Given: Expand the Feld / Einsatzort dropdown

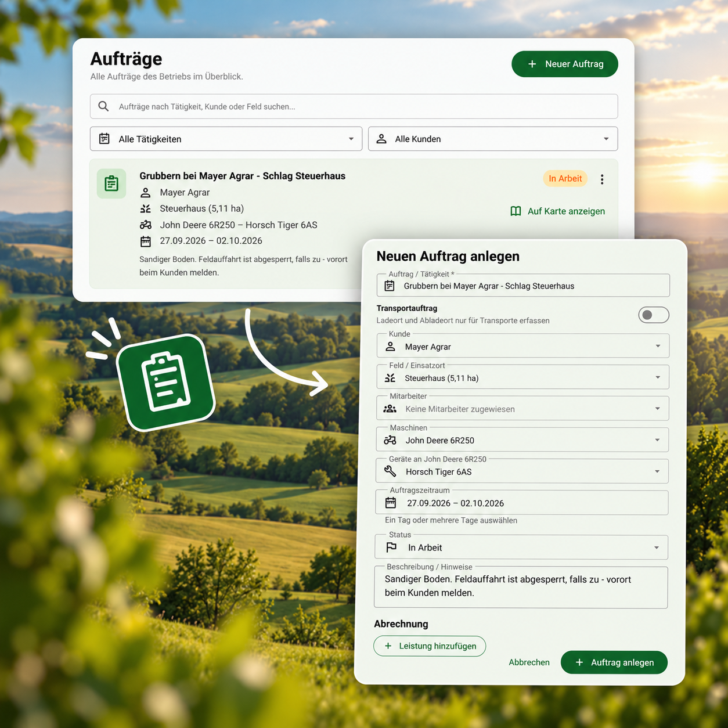Looking at the screenshot, I should pos(523,377).
